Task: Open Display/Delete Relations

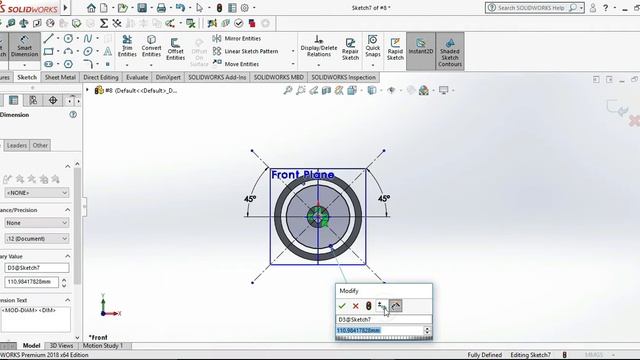Action: 319,46
